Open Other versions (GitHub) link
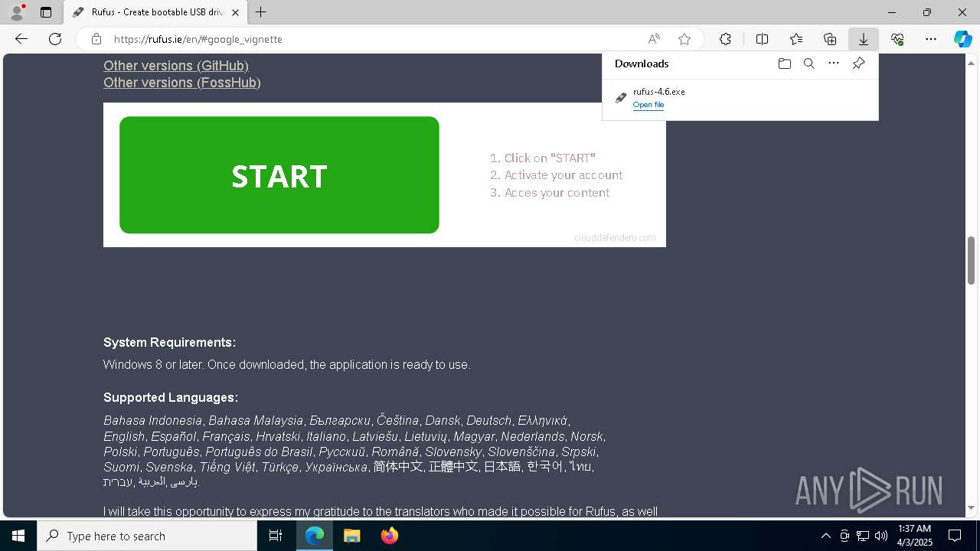980x551 pixels. coord(176,66)
